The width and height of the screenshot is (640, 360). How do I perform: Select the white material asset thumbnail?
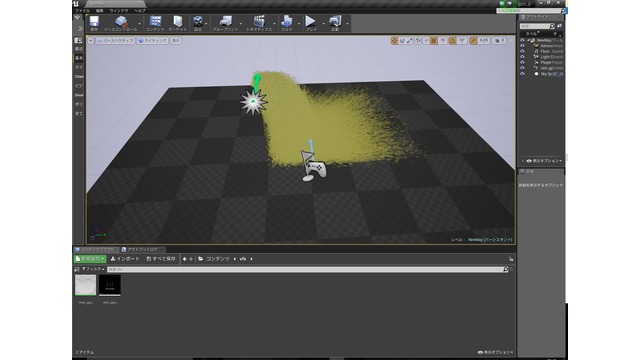click(86, 285)
